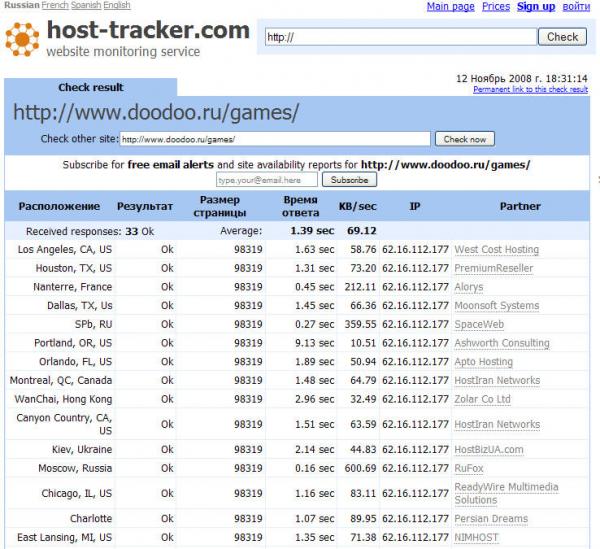Click the average 69.12 value
The image size is (600, 549).
pyautogui.click(x=362, y=231)
